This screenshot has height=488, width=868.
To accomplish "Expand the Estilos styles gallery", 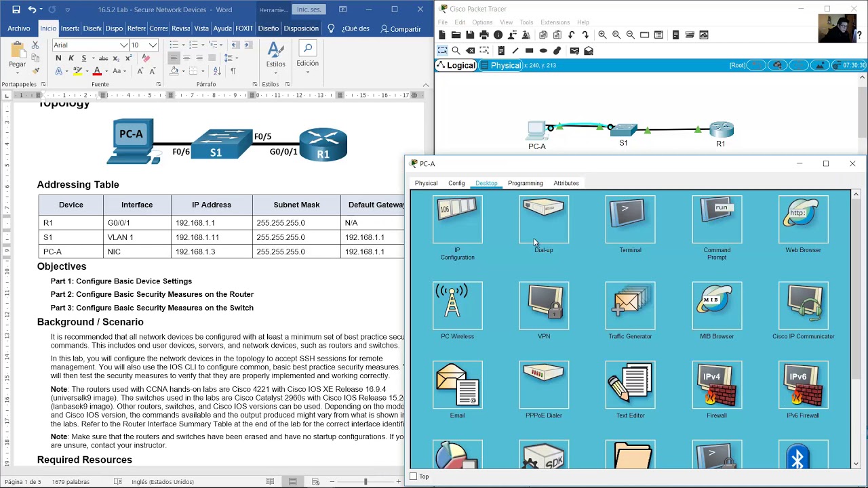I will [x=275, y=56].
